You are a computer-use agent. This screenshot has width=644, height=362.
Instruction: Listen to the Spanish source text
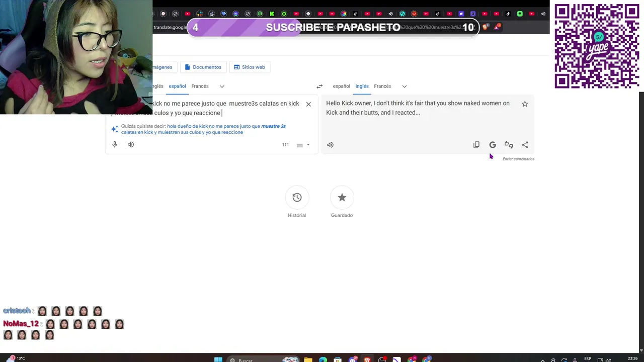pyautogui.click(x=131, y=145)
